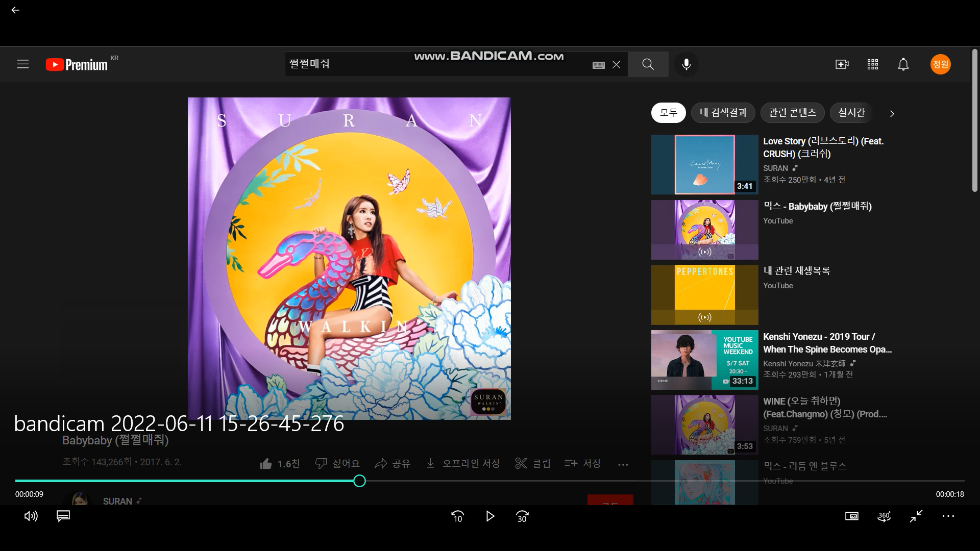Skip forward 30 seconds
980x551 pixels.
(522, 516)
